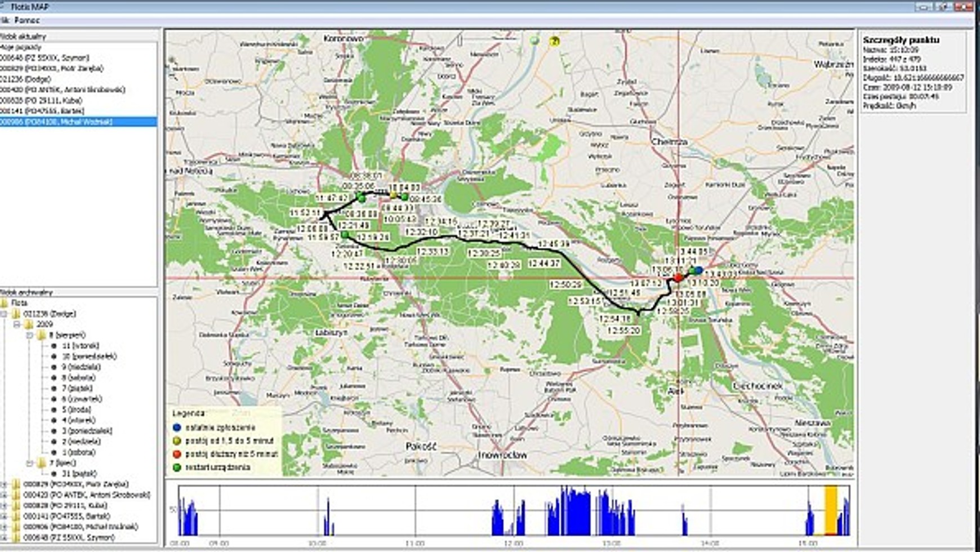Click the red long-stop marker on route

coord(678,278)
